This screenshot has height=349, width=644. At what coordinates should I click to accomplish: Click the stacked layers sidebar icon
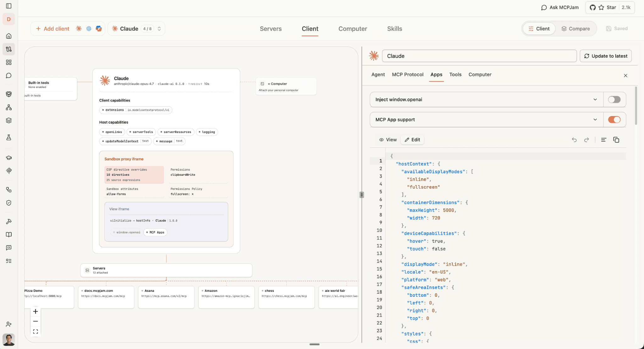[9, 120]
